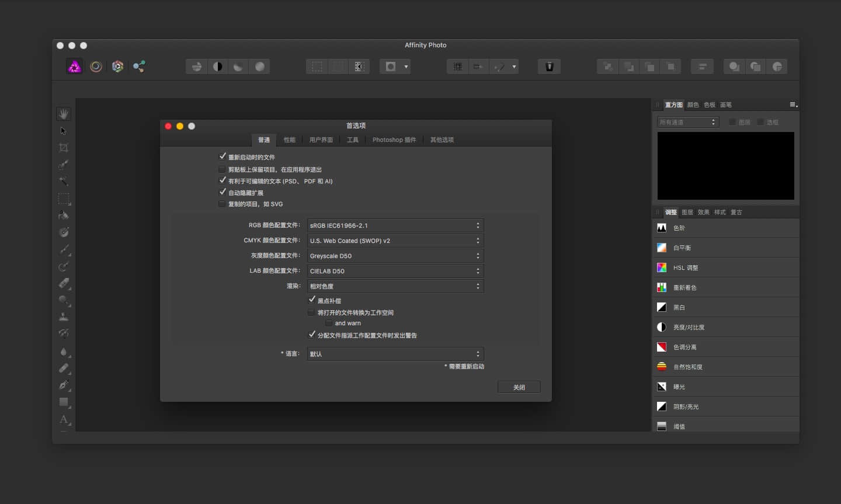
Task: Select the Artistic Text tool
Action: 64,419
